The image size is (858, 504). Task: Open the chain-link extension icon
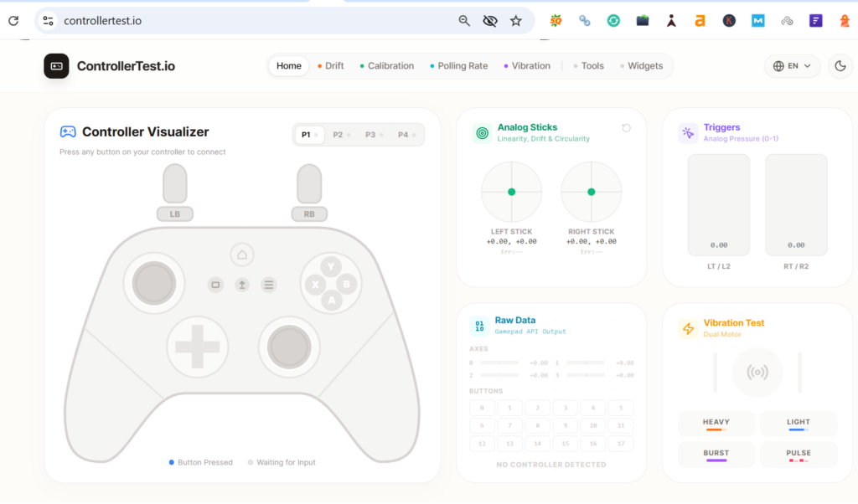[584, 21]
